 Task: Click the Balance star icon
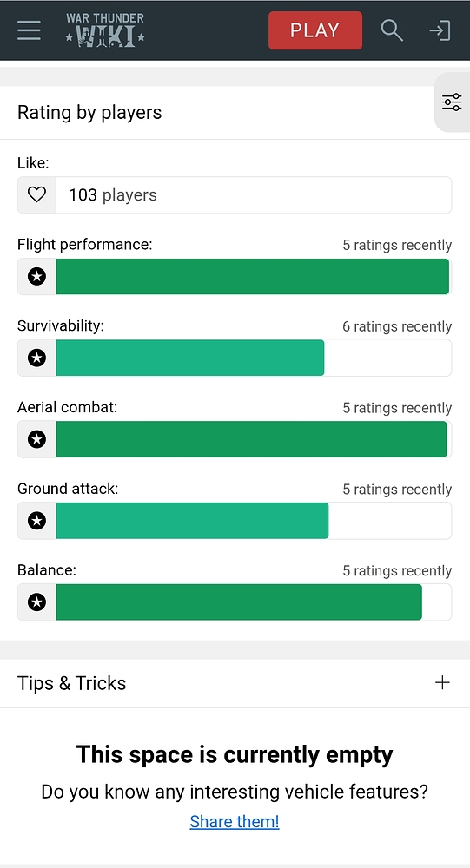[x=36, y=602]
